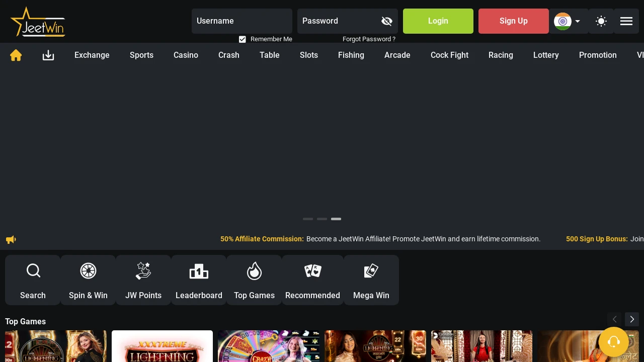644x362 pixels.
Task: Open the Arcade menu
Action: point(397,55)
